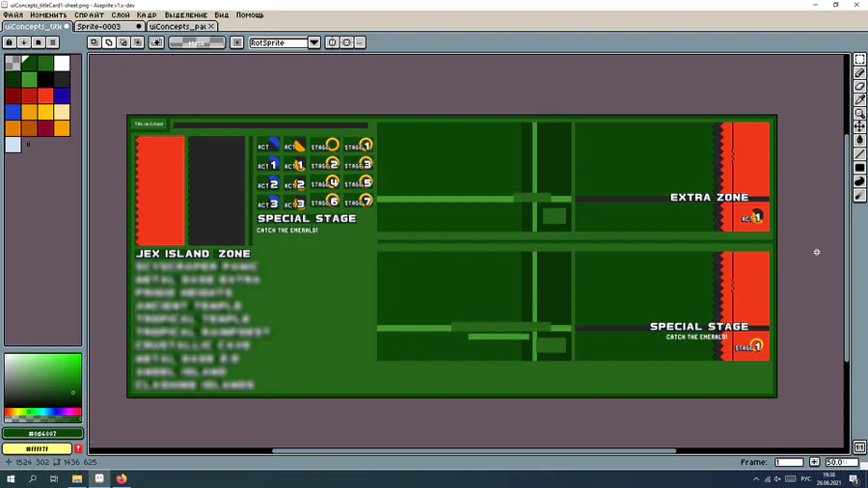Click the transparent color selection icon
868x488 pixels.
pyautogui.click(x=156, y=42)
